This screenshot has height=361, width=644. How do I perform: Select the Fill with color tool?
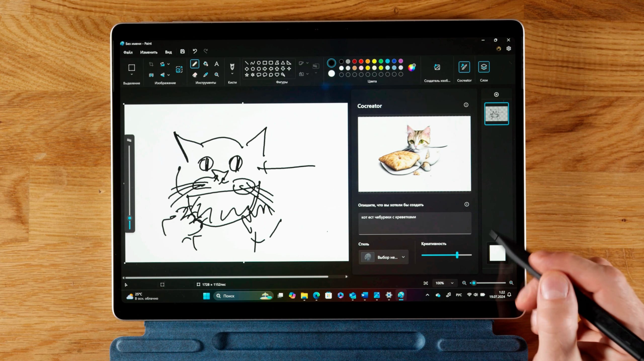point(206,64)
